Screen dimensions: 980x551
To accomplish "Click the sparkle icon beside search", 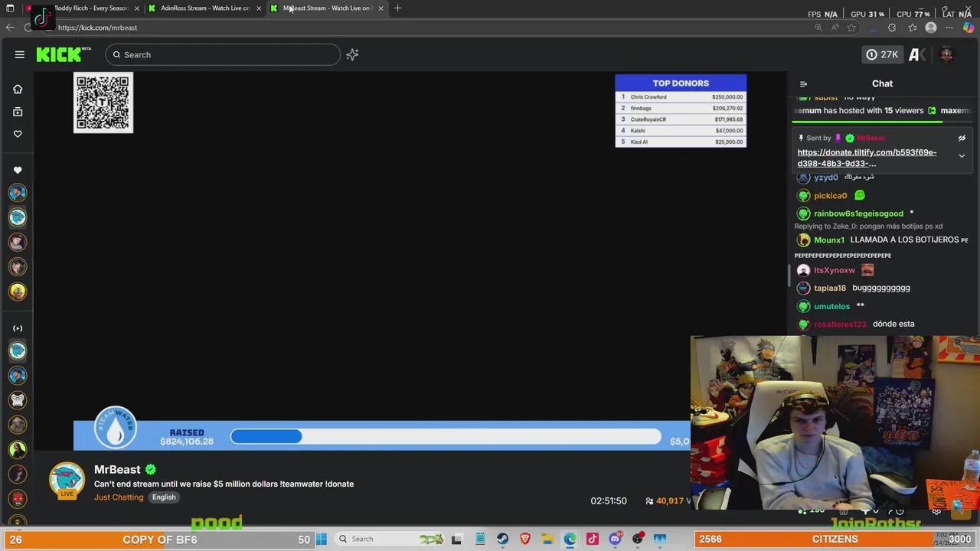I will [352, 54].
